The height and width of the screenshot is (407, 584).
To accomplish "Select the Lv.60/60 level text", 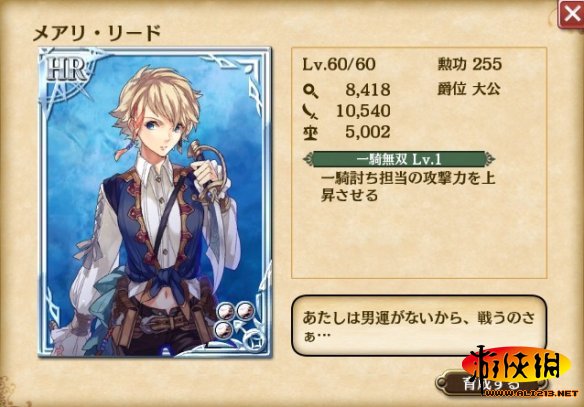I will (339, 64).
